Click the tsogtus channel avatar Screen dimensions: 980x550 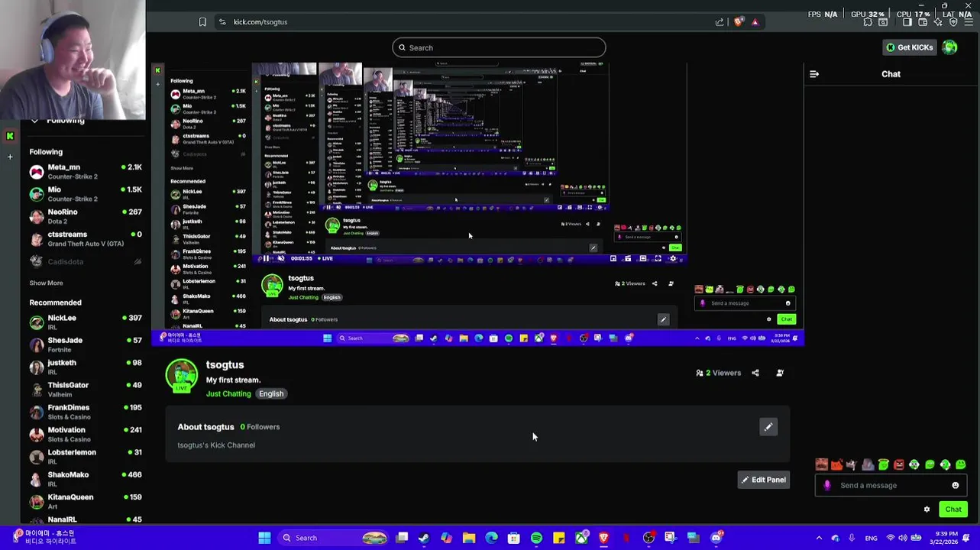tap(182, 376)
